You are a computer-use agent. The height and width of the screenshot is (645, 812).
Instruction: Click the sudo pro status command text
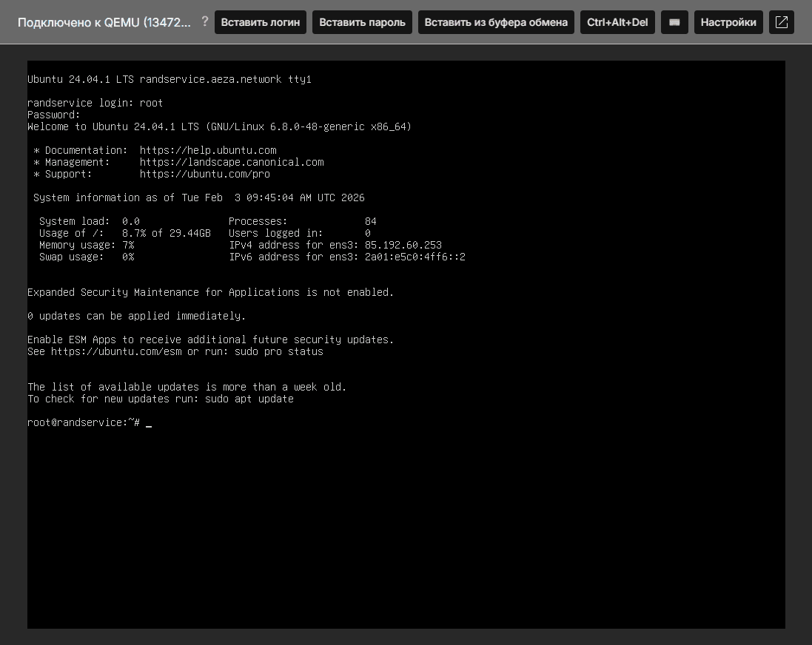click(278, 351)
